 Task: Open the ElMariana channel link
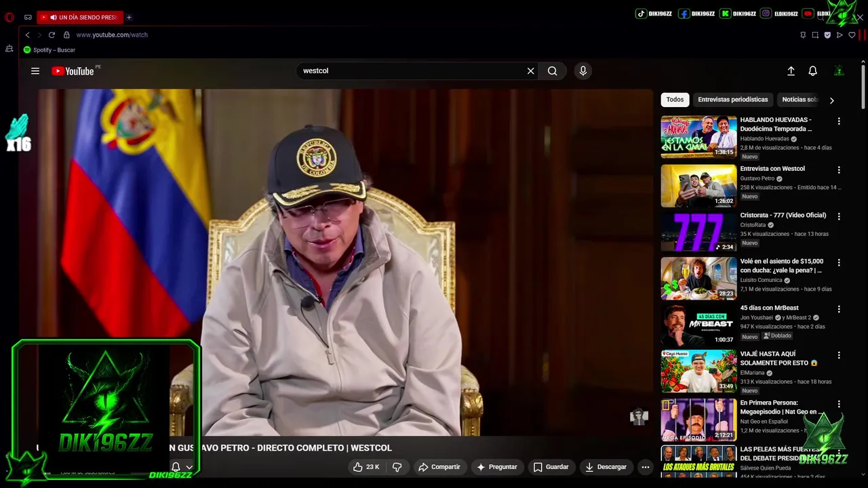click(x=752, y=373)
